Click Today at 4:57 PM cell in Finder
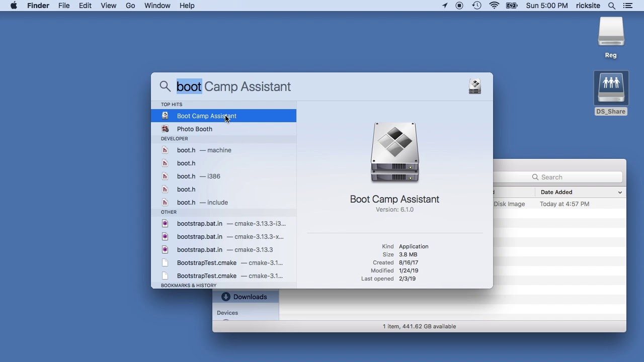 (x=565, y=204)
